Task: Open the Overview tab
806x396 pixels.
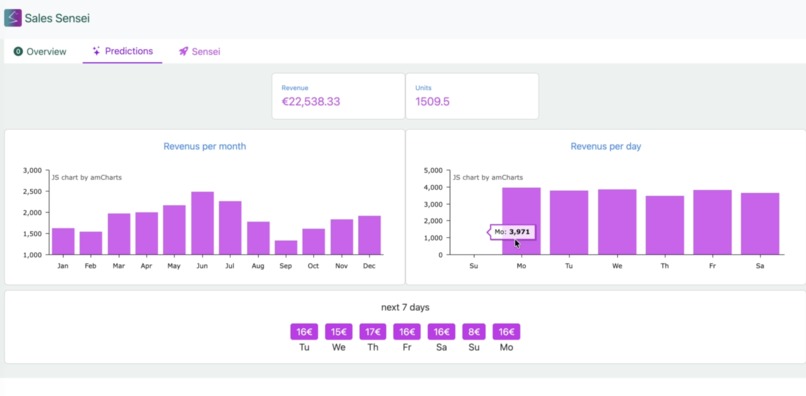Action: 40,51
